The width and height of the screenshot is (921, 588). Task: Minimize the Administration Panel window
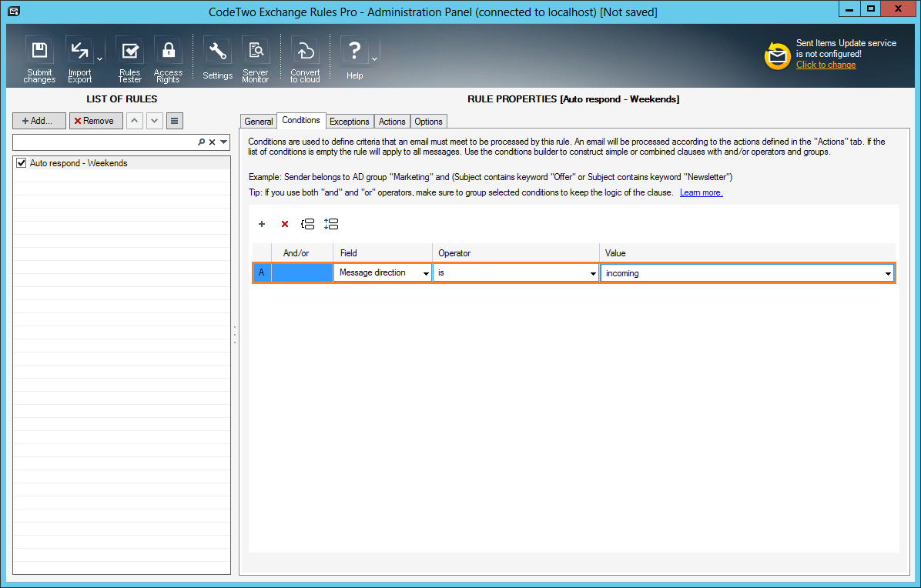coord(849,8)
